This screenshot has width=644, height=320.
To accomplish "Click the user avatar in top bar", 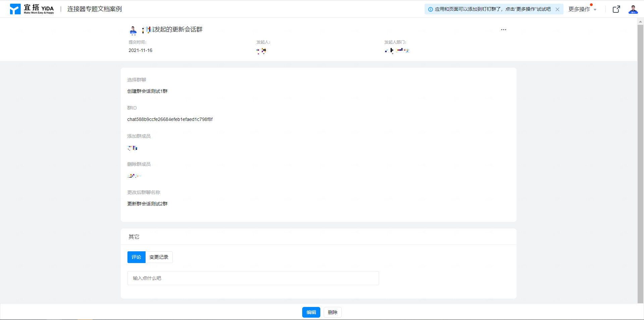I will coord(633,9).
